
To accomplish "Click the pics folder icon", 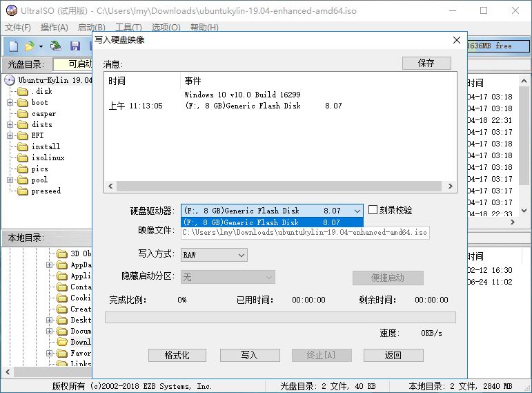I will tap(23, 169).
